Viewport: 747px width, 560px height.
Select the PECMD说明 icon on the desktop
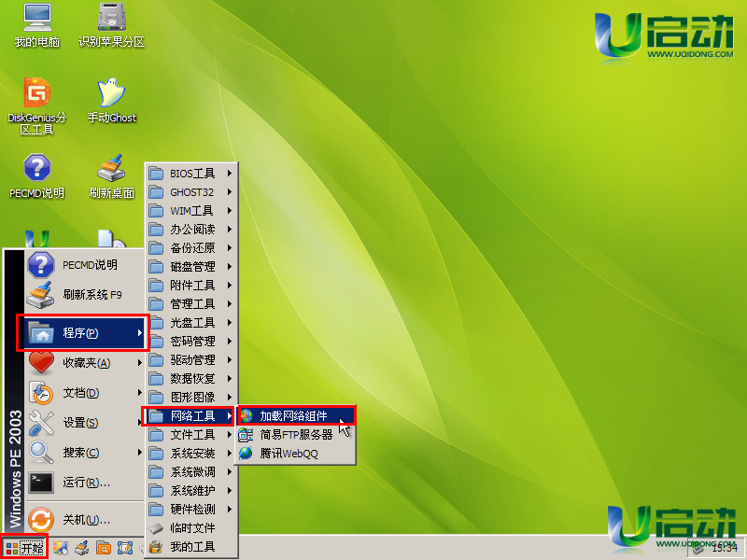click(x=37, y=176)
